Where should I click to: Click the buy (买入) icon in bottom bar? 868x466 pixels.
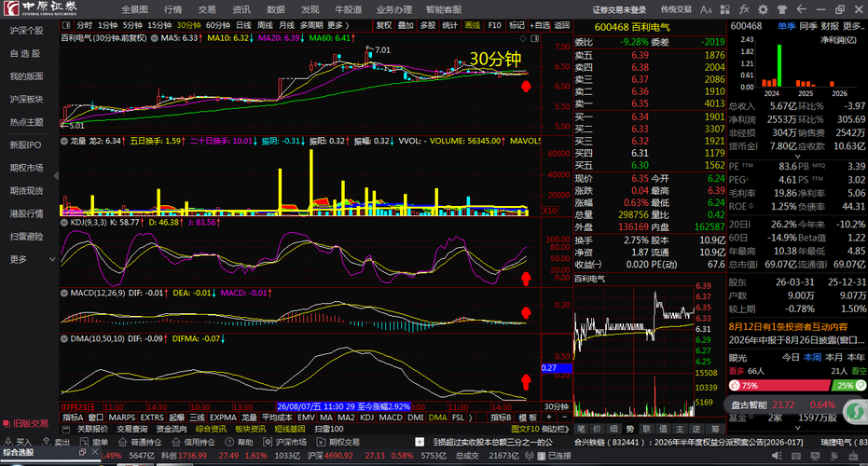[8, 442]
